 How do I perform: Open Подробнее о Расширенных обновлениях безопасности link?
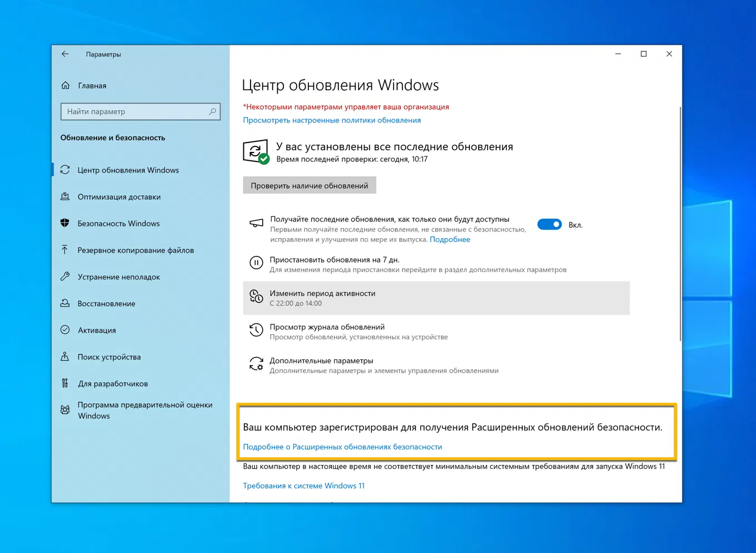click(342, 447)
